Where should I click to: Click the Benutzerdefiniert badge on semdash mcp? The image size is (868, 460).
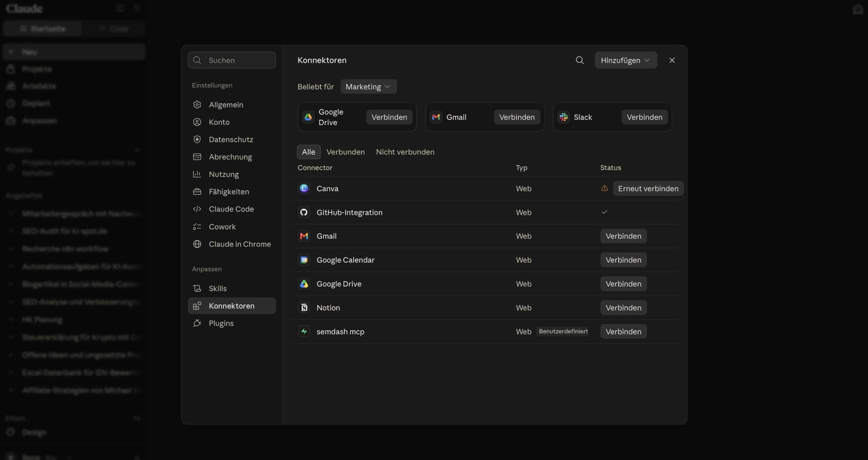pos(563,332)
